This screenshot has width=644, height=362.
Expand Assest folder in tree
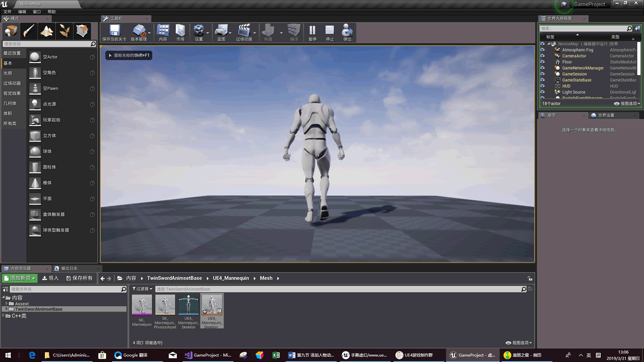6,304
